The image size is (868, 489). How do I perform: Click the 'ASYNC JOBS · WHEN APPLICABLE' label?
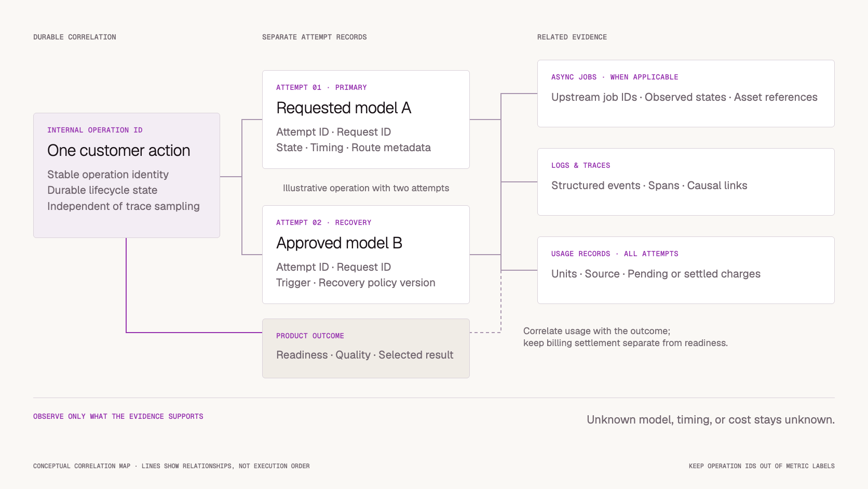pos(615,77)
